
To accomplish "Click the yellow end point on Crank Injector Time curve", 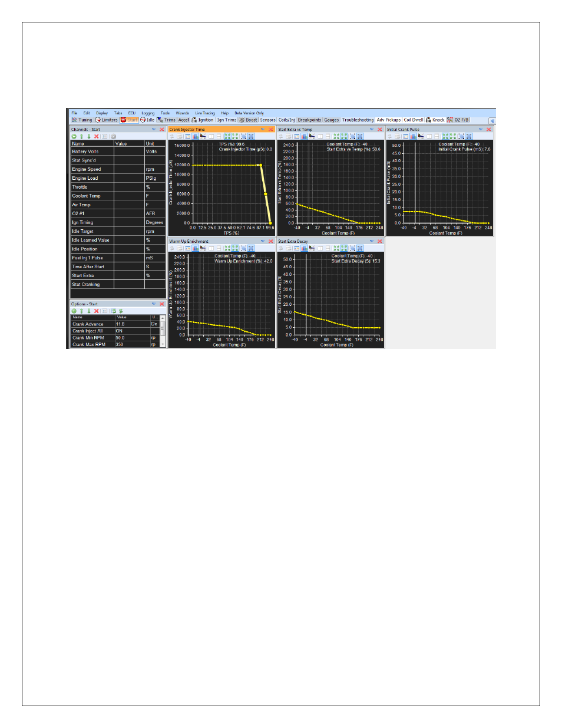I will tap(270, 223).
